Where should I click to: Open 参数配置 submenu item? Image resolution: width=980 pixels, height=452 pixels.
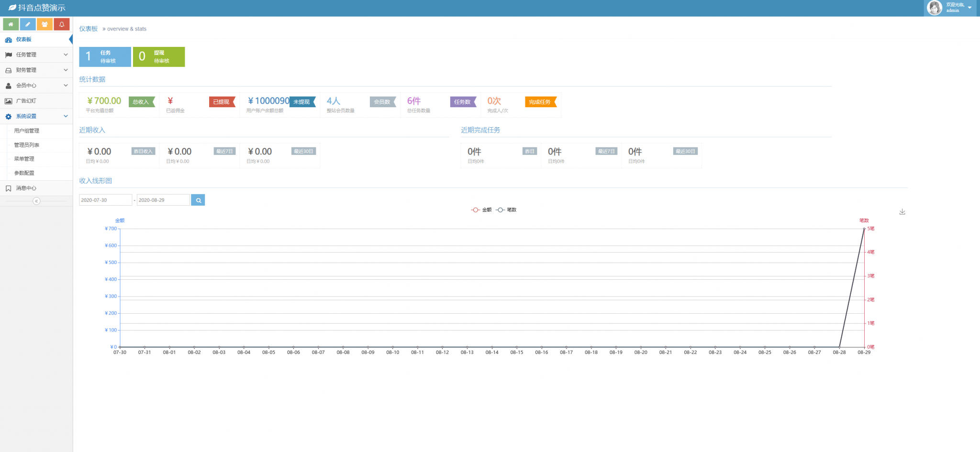[24, 173]
